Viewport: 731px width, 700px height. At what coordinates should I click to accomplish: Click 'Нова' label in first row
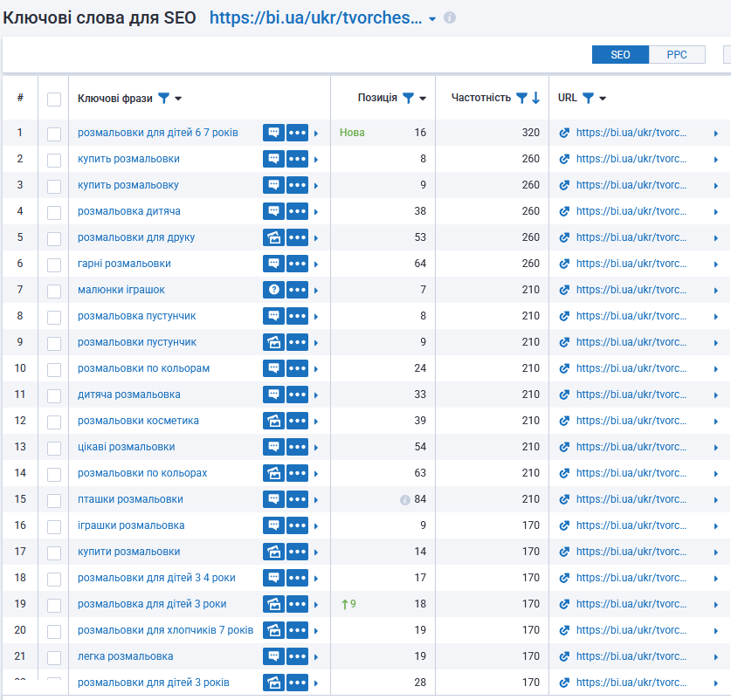pyautogui.click(x=352, y=133)
